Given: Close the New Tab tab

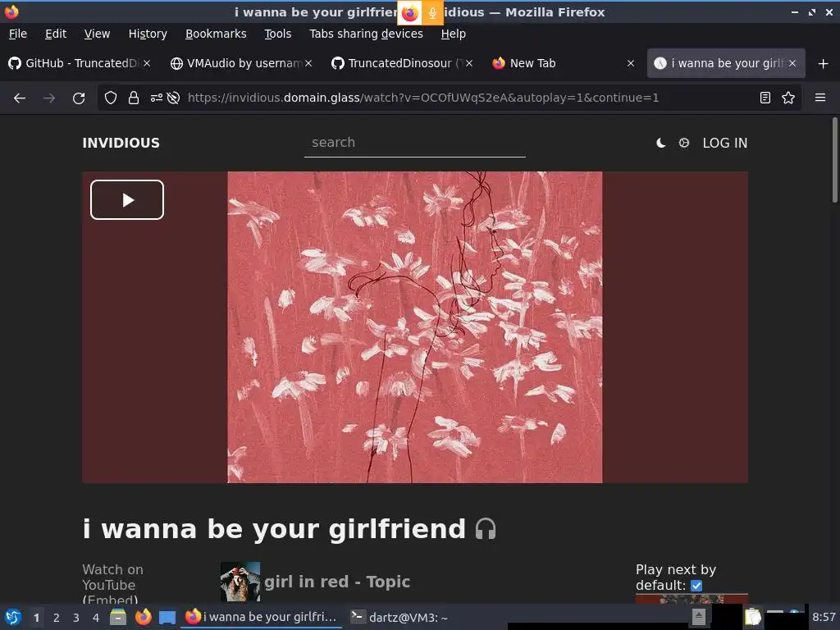Looking at the screenshot, I should tap(631, 63).
